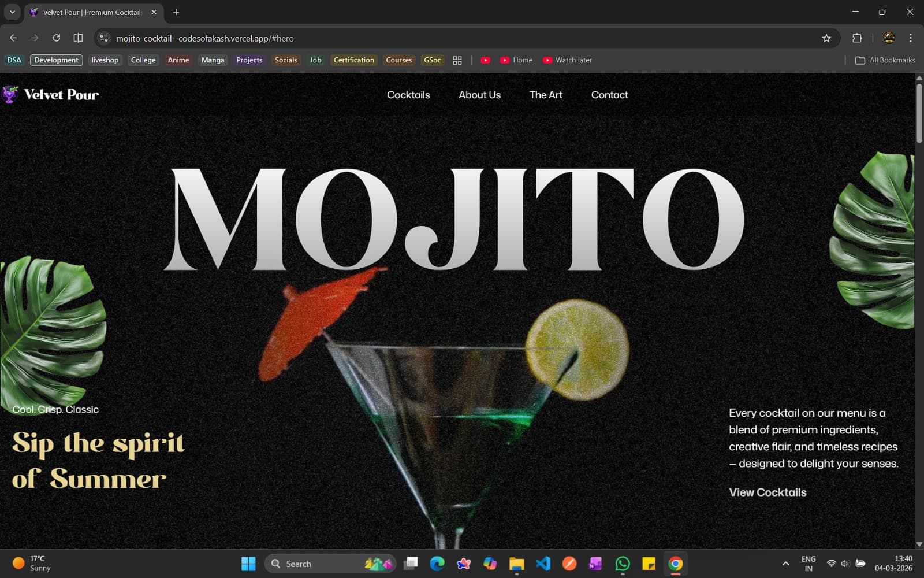
Task: Open the Courses bookmark folder
Action: (x=398, y=60)
